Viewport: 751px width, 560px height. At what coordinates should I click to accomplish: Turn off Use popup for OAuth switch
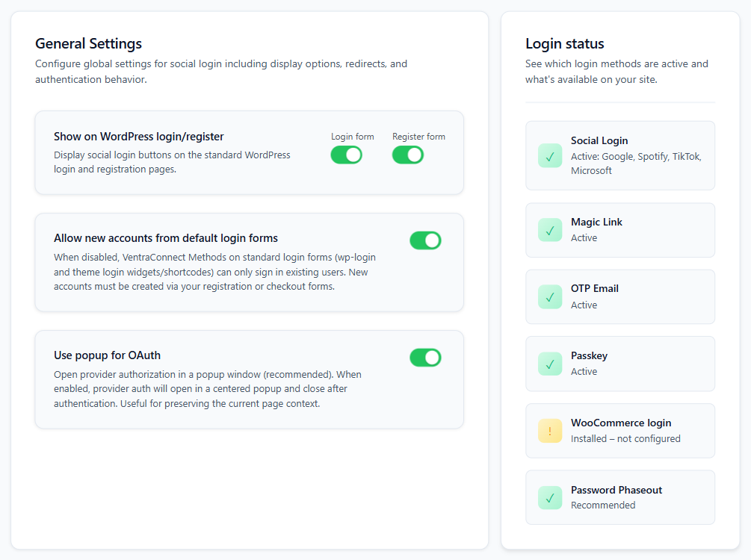click(425, 358)
